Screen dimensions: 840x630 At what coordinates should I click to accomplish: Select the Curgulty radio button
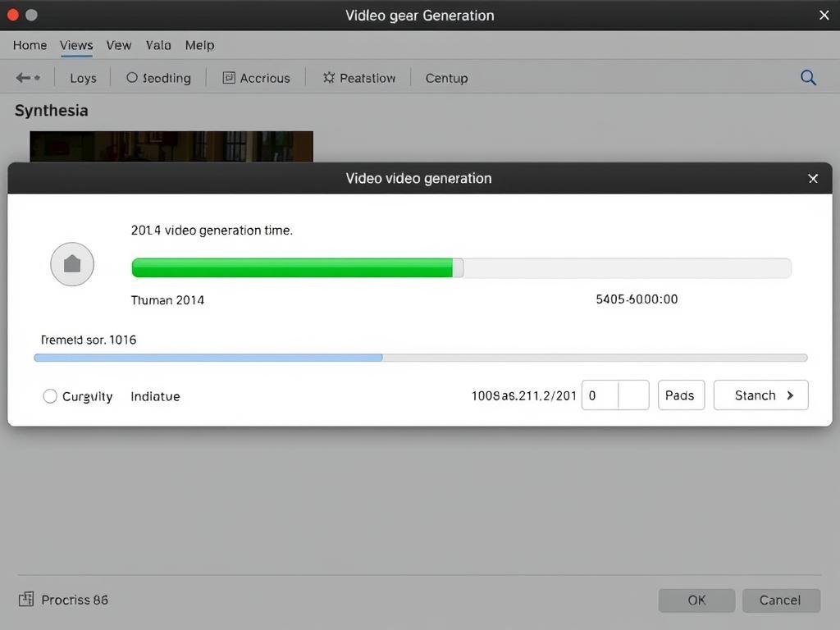coord(50,396)
